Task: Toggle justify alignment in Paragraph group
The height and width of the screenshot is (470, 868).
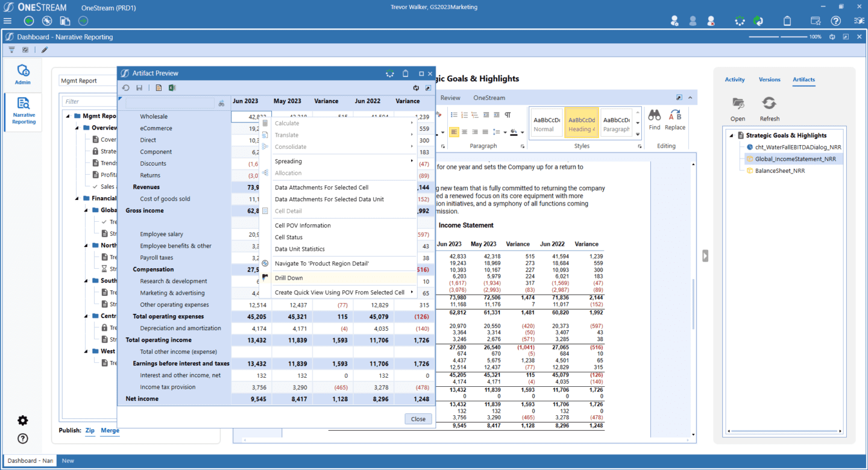Action: [485, 132]
